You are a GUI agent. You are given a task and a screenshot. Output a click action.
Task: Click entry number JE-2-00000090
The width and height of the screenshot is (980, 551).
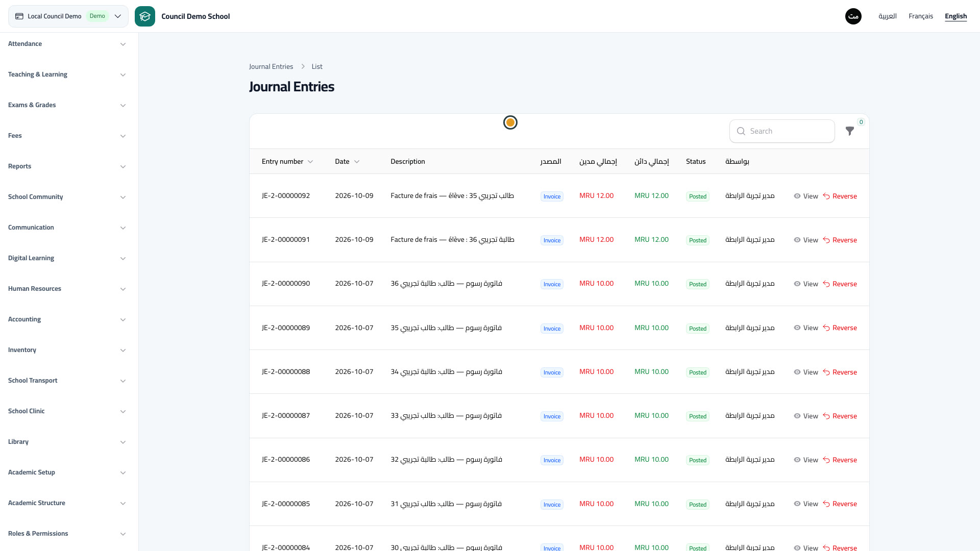286,284
